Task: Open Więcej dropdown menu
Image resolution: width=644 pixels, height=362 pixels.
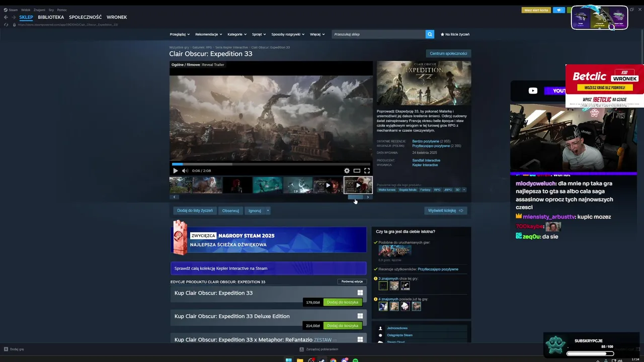Action: [317, 34]
